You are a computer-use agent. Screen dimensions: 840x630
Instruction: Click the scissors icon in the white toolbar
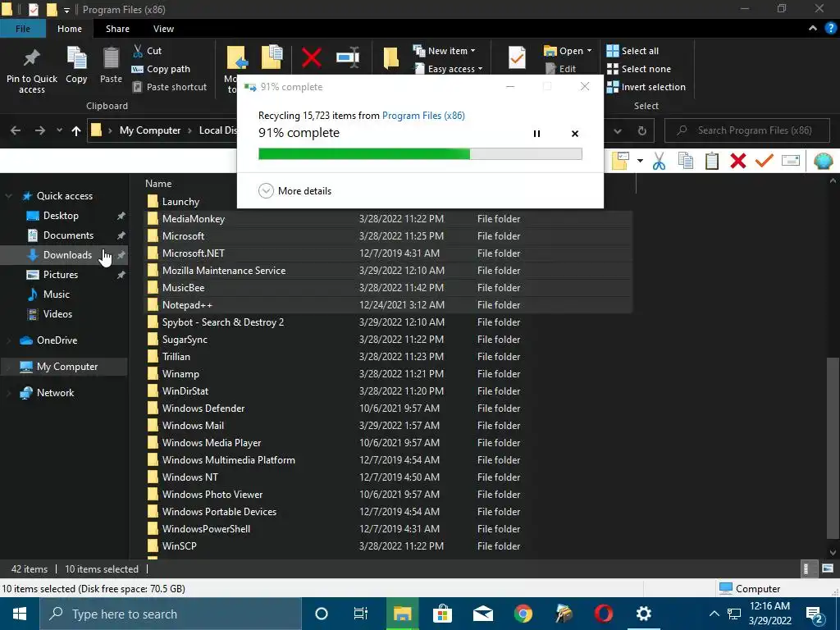click(x=659, y=161)
